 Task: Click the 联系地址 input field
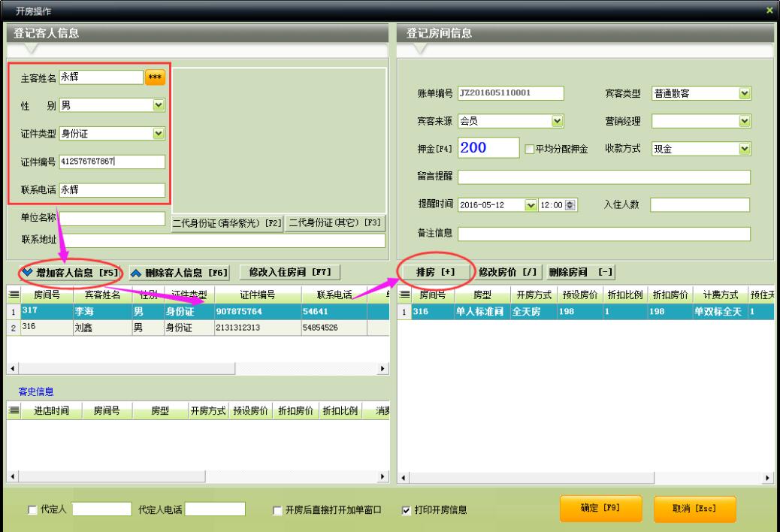pos(222,240)
